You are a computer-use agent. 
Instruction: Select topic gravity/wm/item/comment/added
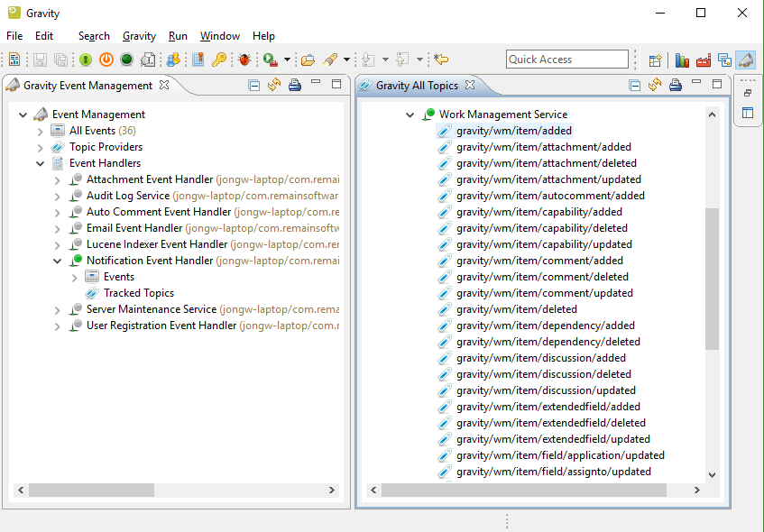point(539,261)
